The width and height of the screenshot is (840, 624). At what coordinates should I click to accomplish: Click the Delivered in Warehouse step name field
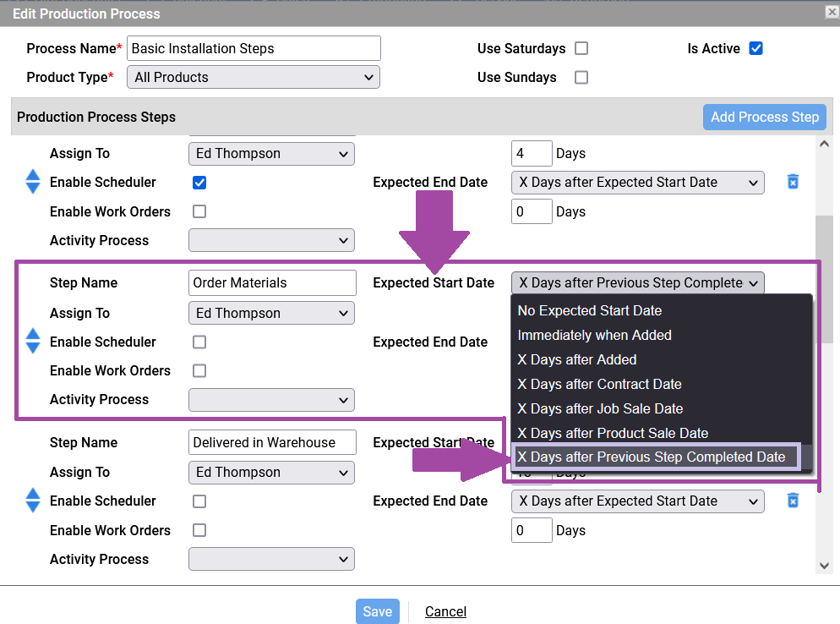tap(272, 442)
